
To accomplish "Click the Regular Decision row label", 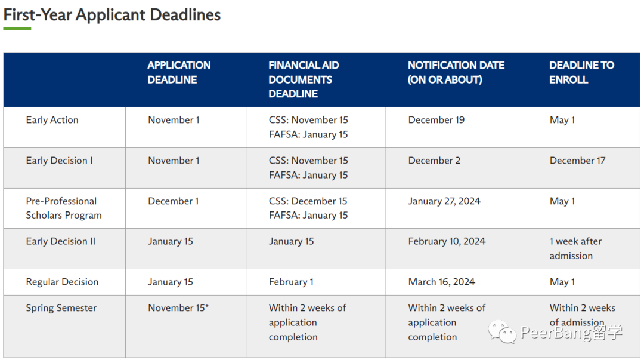I will click(62, 282).
